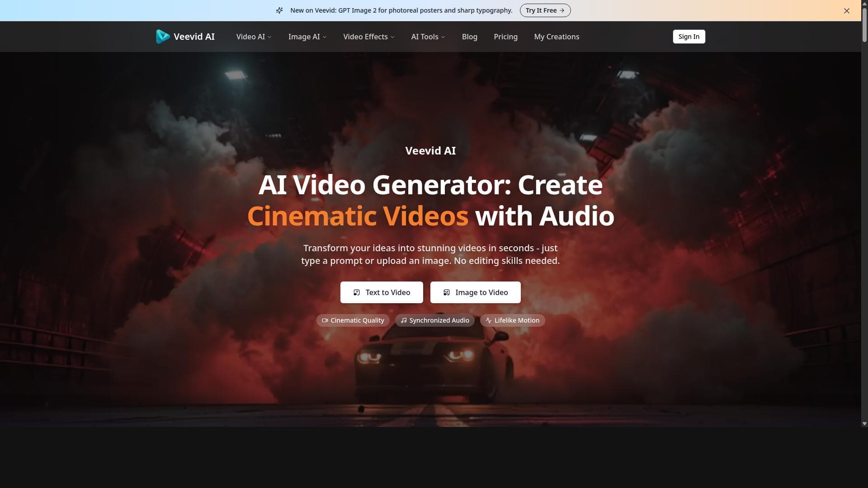Open the Video Effects dropdown

[369, 37]
